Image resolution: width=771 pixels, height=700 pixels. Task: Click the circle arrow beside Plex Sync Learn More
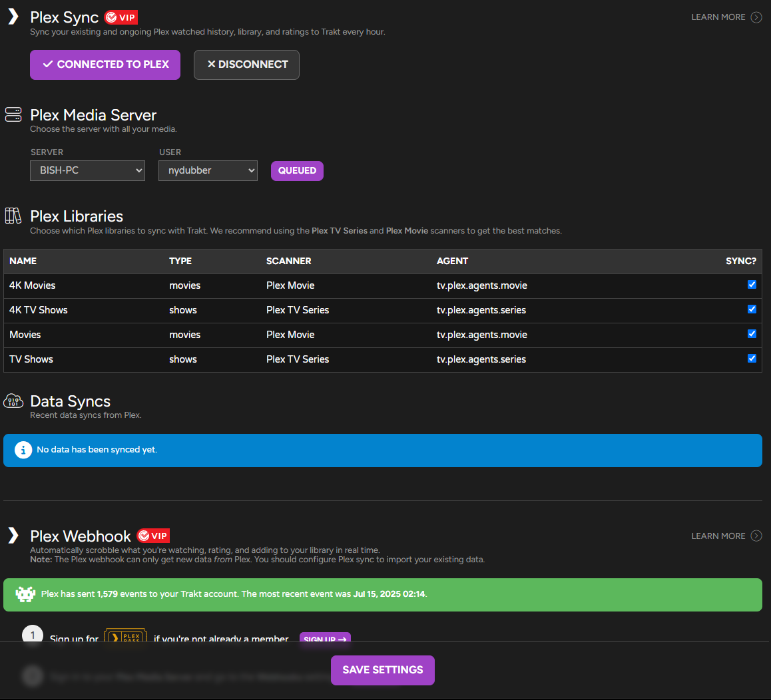(756, 17)
